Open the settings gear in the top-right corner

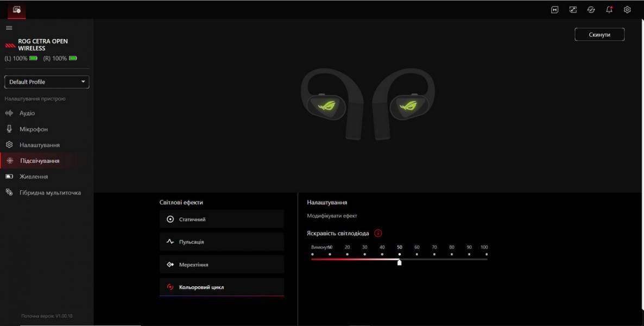pyautogui.click(x=627, y=9)
